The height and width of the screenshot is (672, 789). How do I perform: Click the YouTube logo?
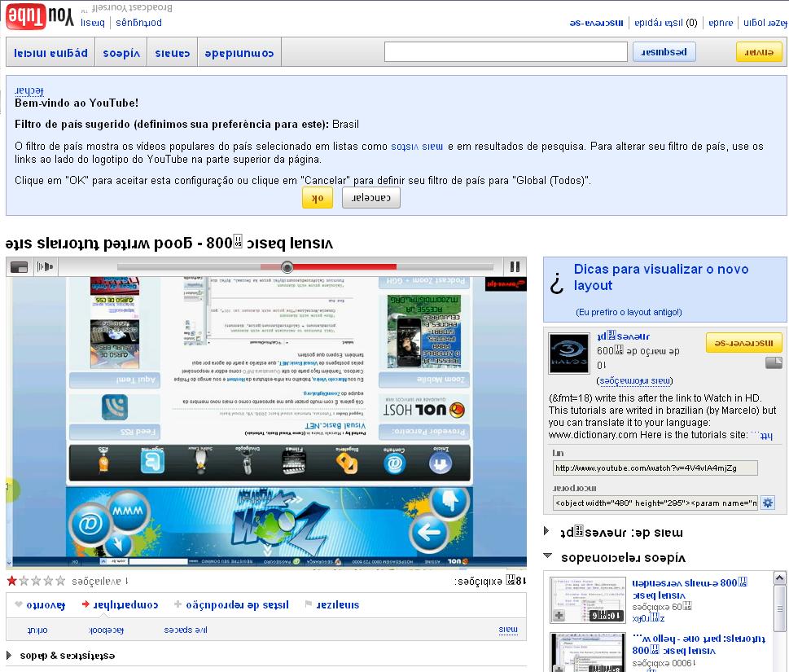pyautogui.click(x=40, y=16)
